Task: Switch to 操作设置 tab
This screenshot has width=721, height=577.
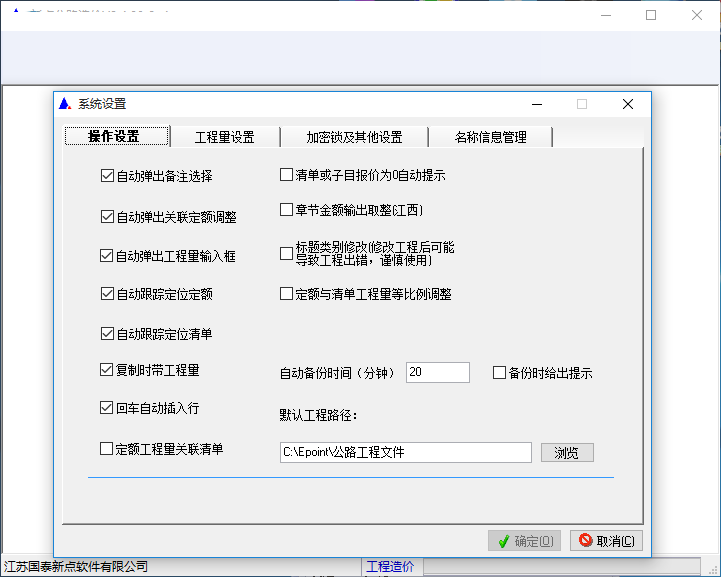Action: click(x=117, y=136)
